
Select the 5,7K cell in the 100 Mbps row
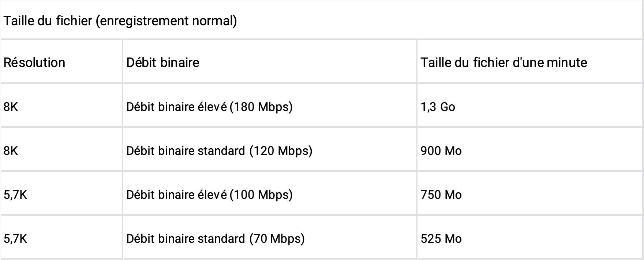click(15, 195)
